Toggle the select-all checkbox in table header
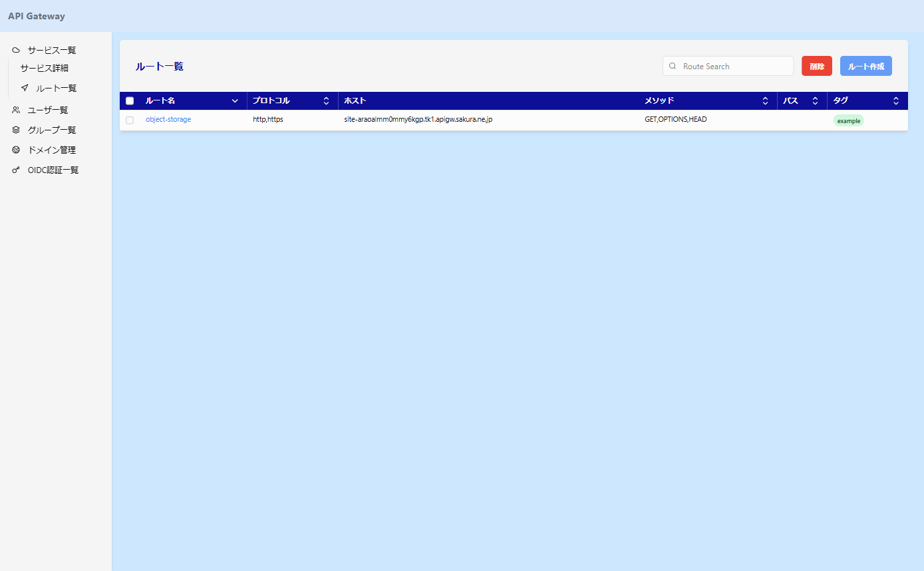This screenshot has width=924, height=571. point(130,101)
